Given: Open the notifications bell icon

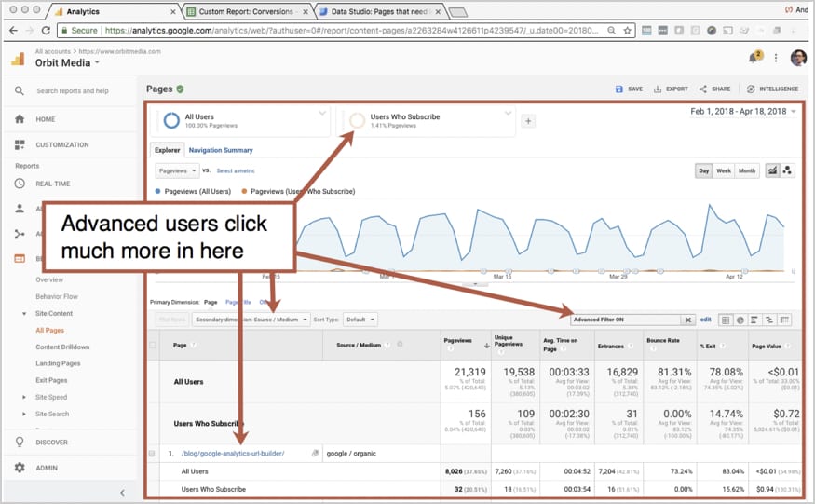Looking at the screenshot, I should (x=754, y=57).
